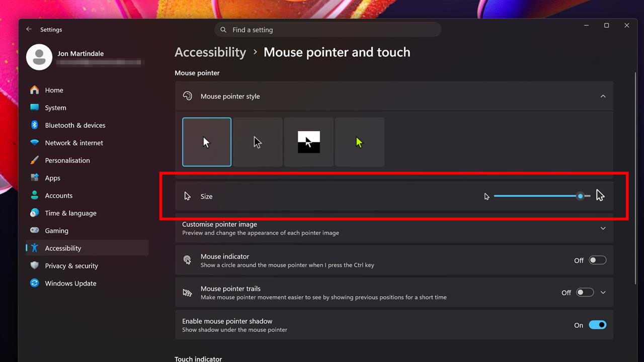Click the Accounts person icon

34,196
